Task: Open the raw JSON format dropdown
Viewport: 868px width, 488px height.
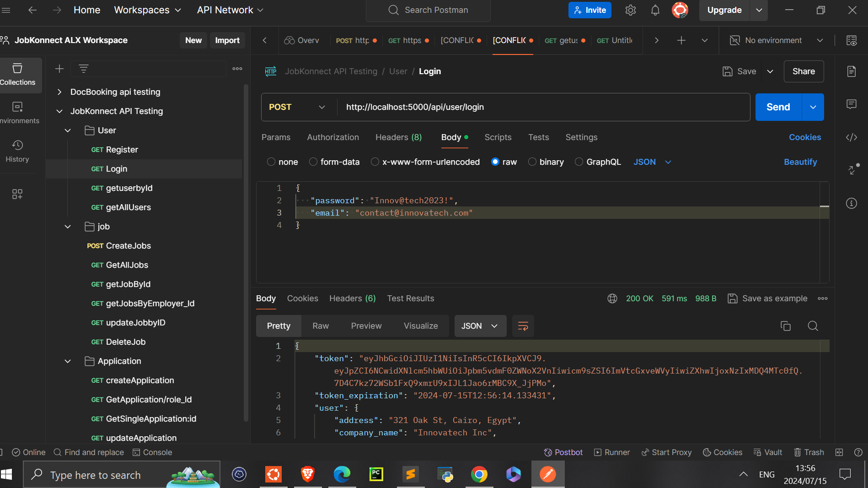Action: click(x=653, y=162)
